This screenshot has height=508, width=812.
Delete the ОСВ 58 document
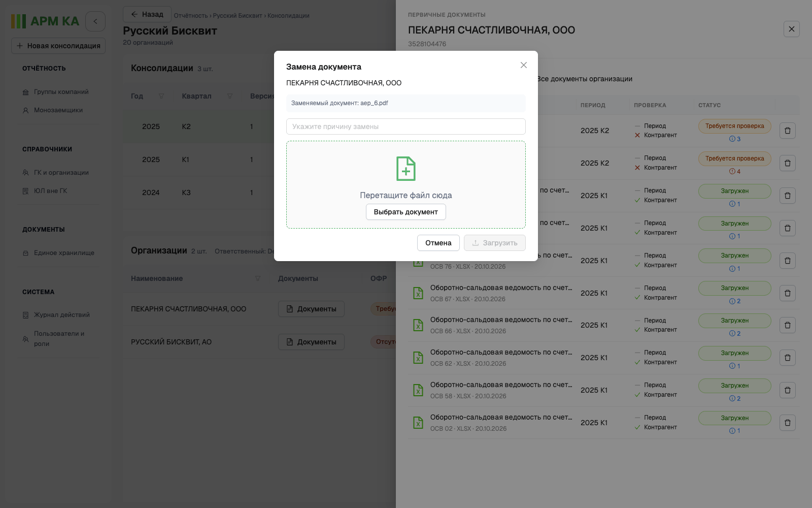[788, 390]
